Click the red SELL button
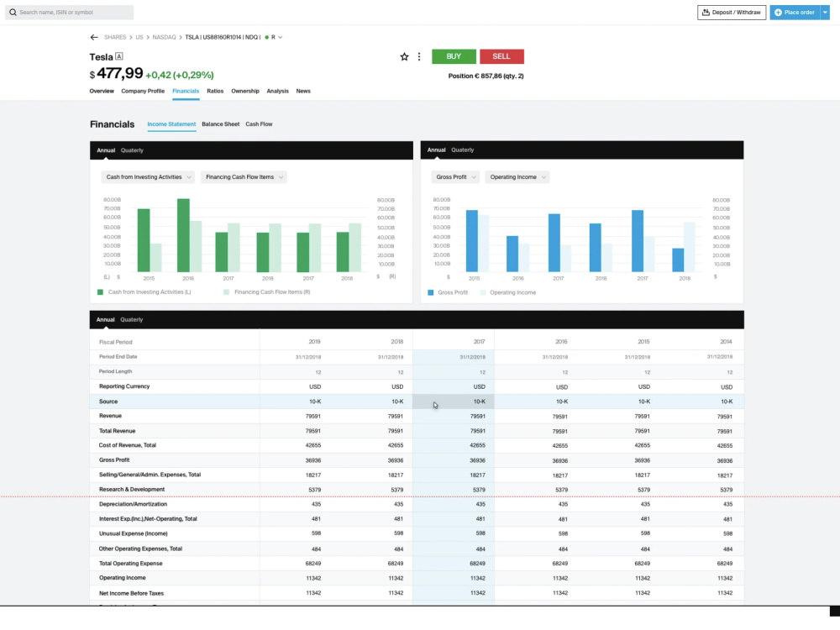The image size is (840, 630). tap(501, 56)
